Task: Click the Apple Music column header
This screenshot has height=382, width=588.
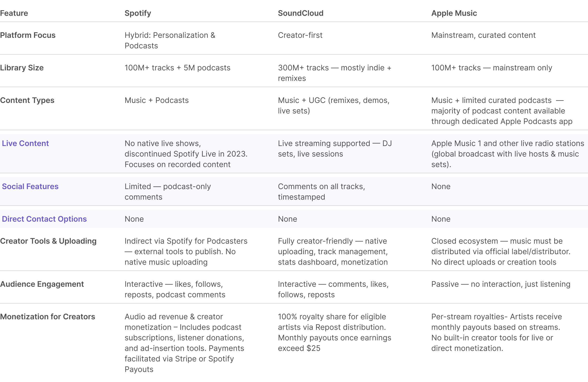Action: 454,13
